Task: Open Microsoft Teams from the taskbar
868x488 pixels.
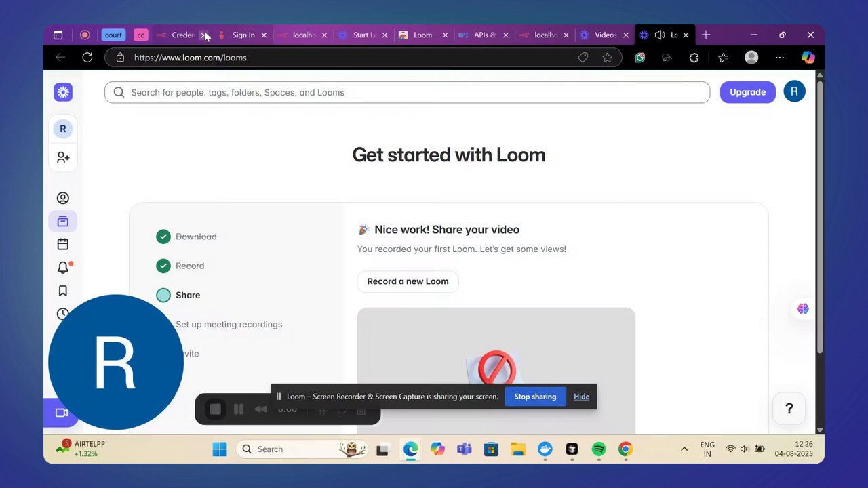Action: (x=465, y=449)
